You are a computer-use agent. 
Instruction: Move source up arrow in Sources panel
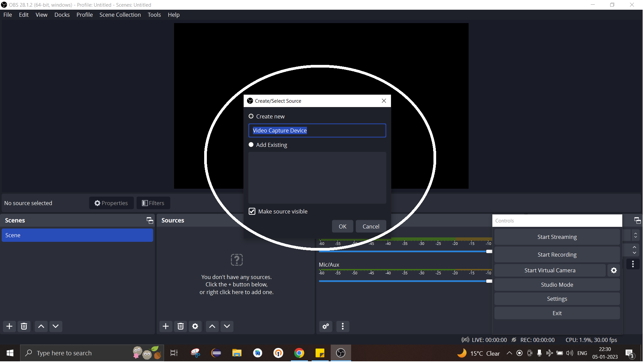click(213, 327)
